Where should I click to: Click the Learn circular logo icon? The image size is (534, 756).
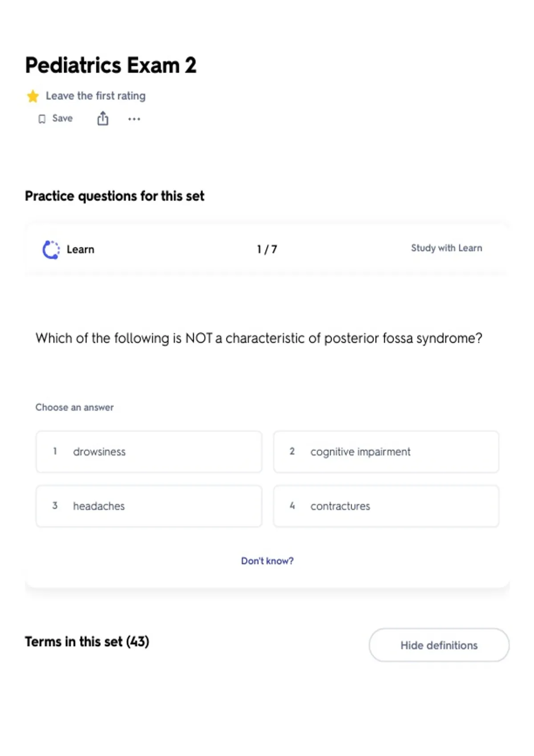coord(51,249)
